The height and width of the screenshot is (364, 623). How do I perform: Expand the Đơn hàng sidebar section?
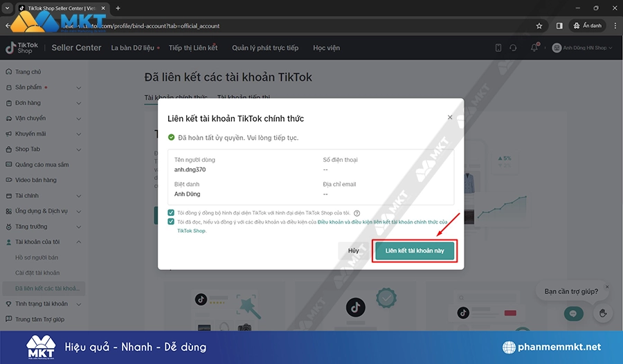click(x=78, y=103)
